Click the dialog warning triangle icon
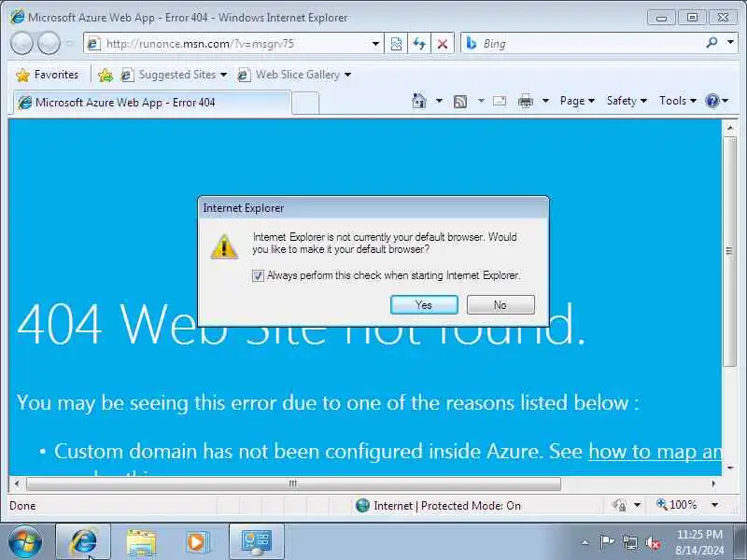747x560 pixels. pos(224,246)
